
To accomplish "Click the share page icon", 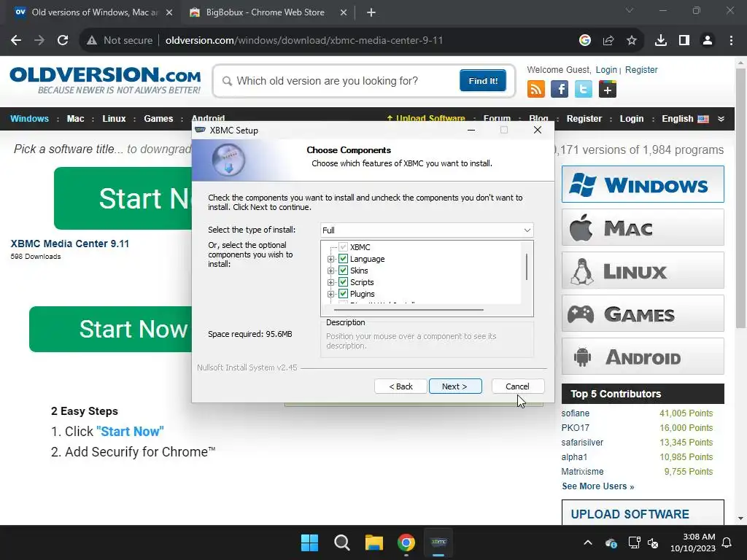I will point(608,41).
